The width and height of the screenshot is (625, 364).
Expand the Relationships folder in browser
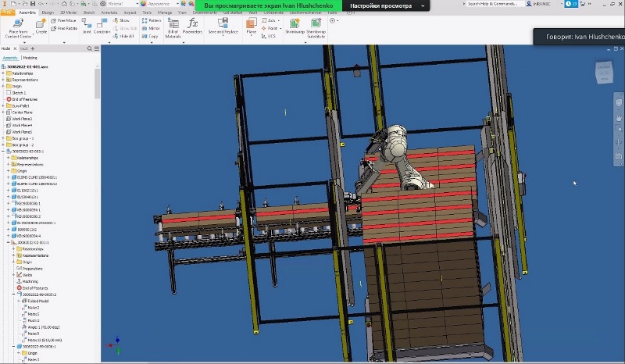3,73
